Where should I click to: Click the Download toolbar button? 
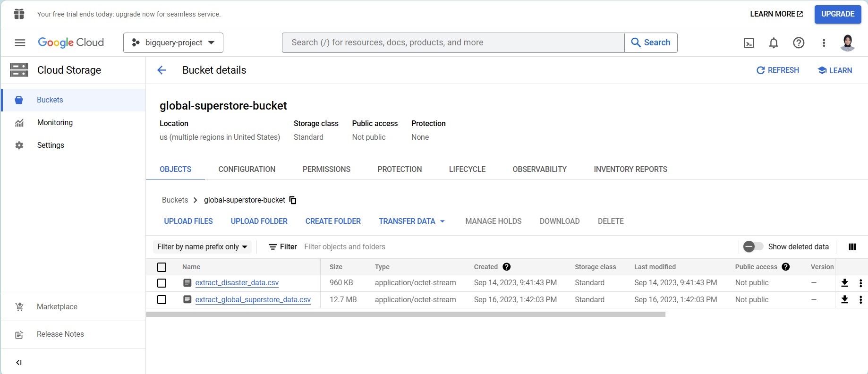tap(560, 221)
